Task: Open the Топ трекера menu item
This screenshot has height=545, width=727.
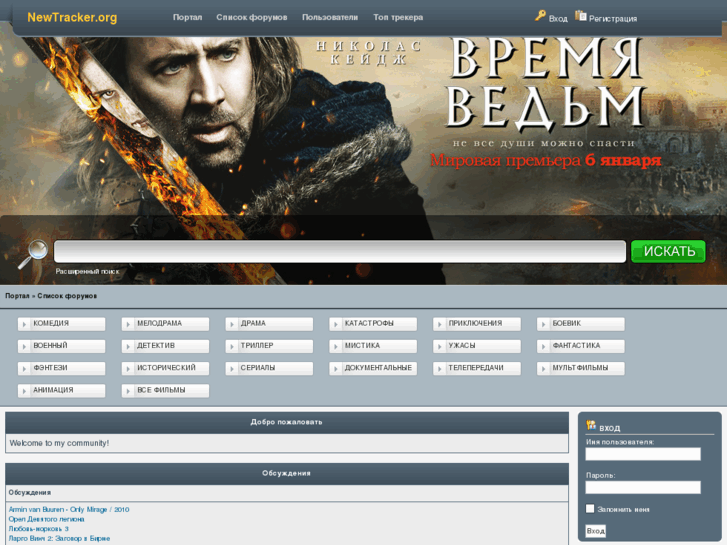Action: (x=398, y=17)
